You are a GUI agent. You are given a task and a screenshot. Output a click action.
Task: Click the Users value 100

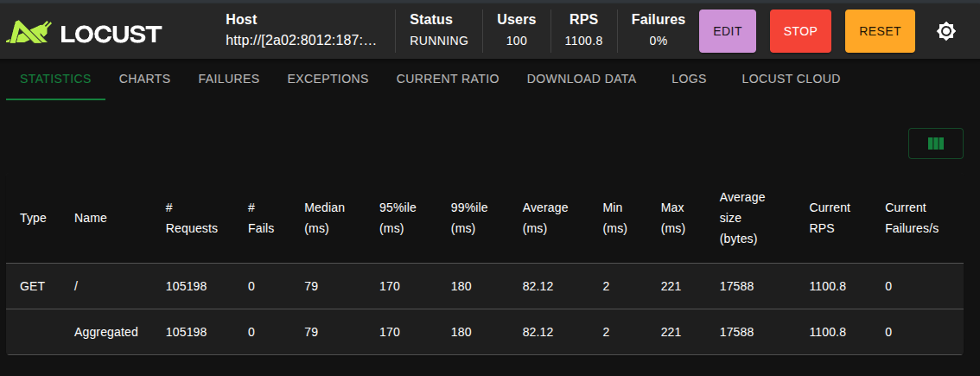516,41
